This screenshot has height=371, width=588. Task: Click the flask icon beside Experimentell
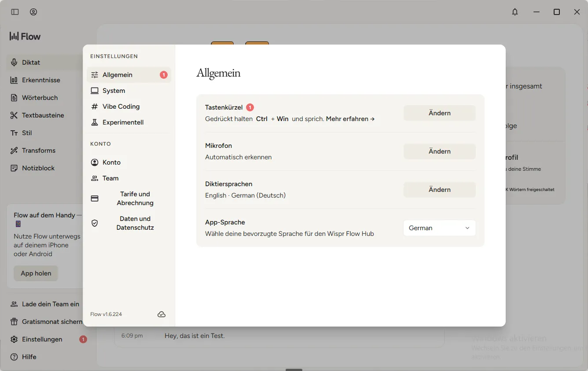point(95,122)
